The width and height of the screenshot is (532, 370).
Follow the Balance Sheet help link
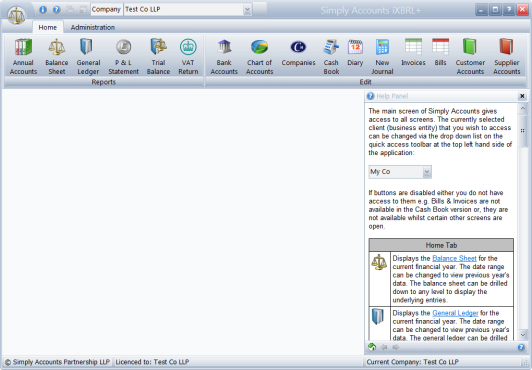(454, 258)
